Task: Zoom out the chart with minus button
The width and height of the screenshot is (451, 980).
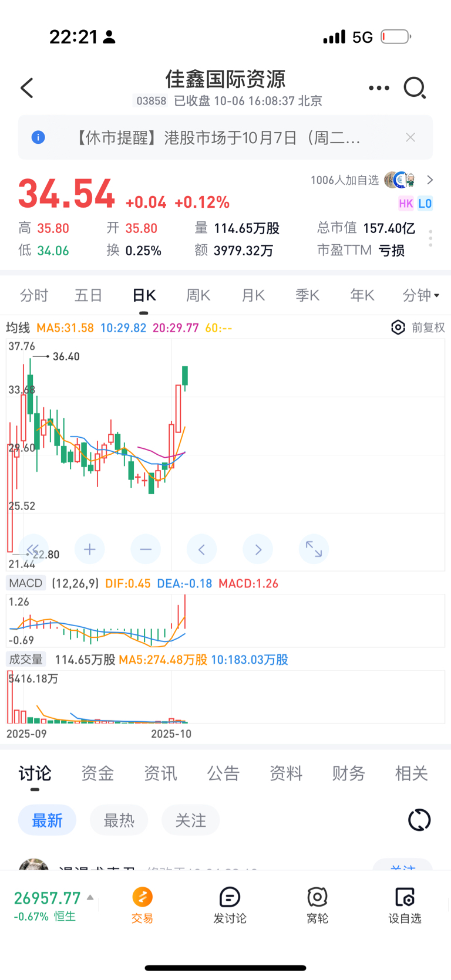Action: click(x=146, y=549)
